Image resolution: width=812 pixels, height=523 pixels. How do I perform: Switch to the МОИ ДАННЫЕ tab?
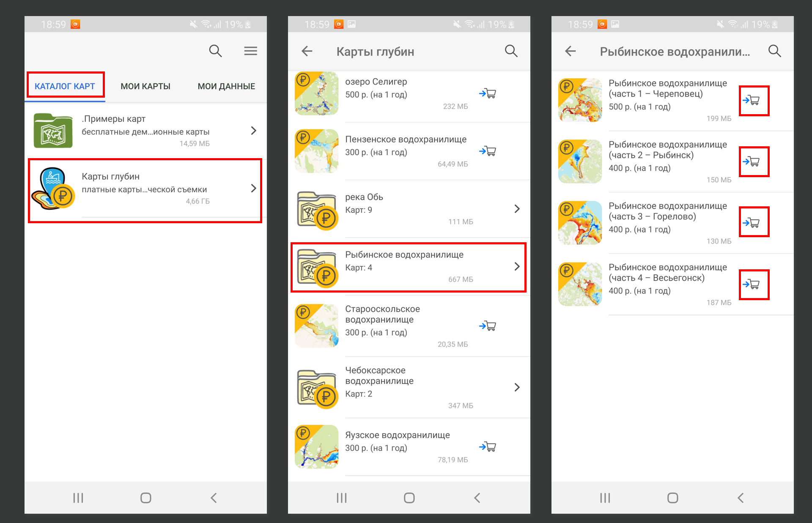pos(226,86)
